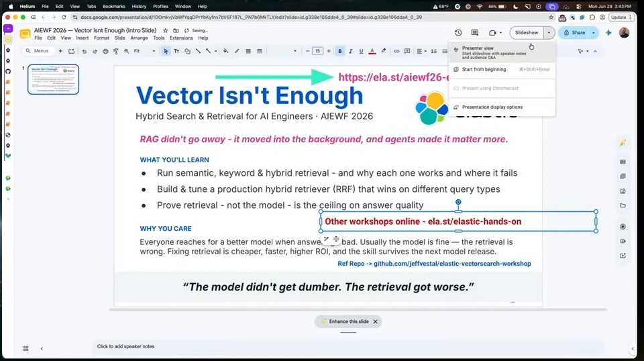Open Gemini sparkle assistant icon
The height and width of the screenshot is (361, 644).
[608, 32]
